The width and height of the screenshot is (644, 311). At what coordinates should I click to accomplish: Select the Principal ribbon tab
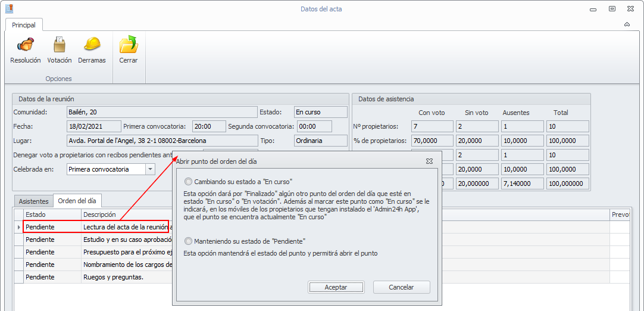click(24, 25)
